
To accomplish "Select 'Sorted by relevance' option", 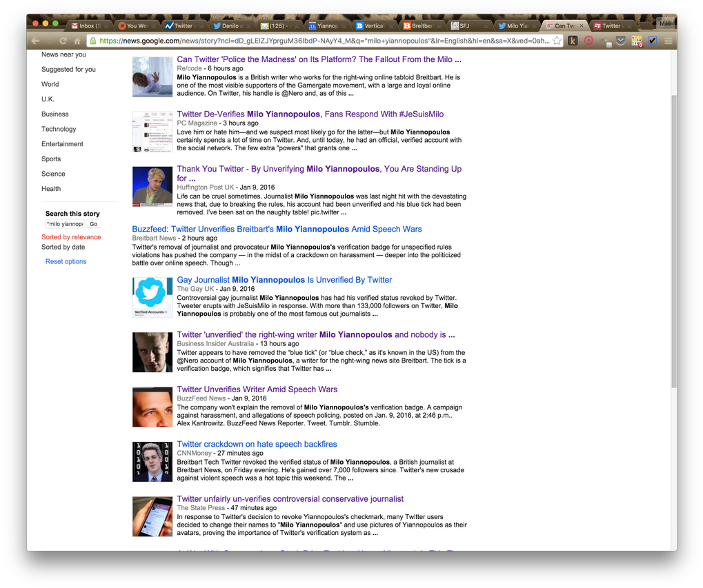I will pyautogui.click(x=71, y=237).
